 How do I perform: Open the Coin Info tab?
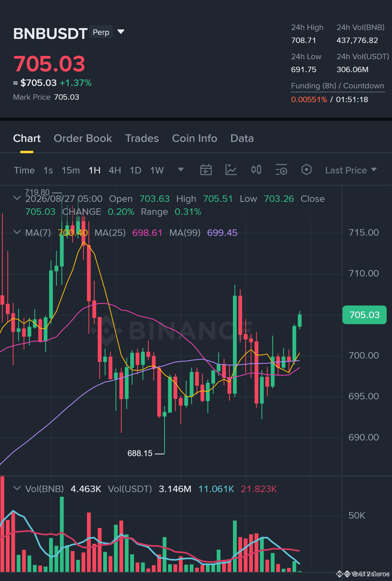[195, 138]
